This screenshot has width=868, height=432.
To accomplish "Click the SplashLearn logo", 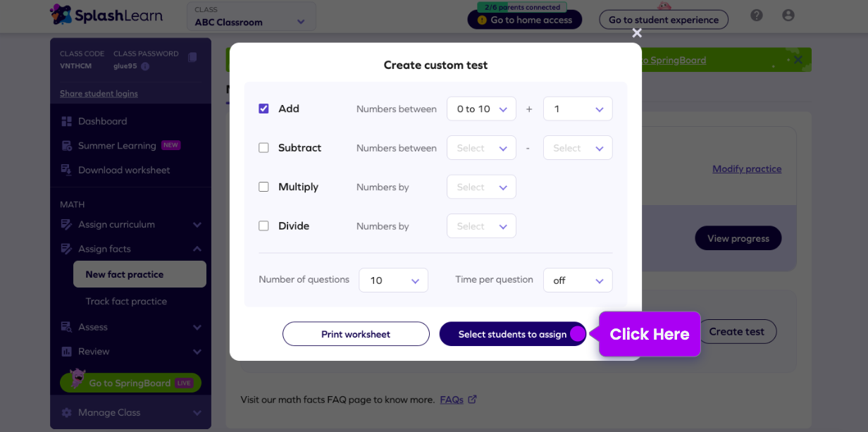I will pyautogui.click(x=106, y=15).
